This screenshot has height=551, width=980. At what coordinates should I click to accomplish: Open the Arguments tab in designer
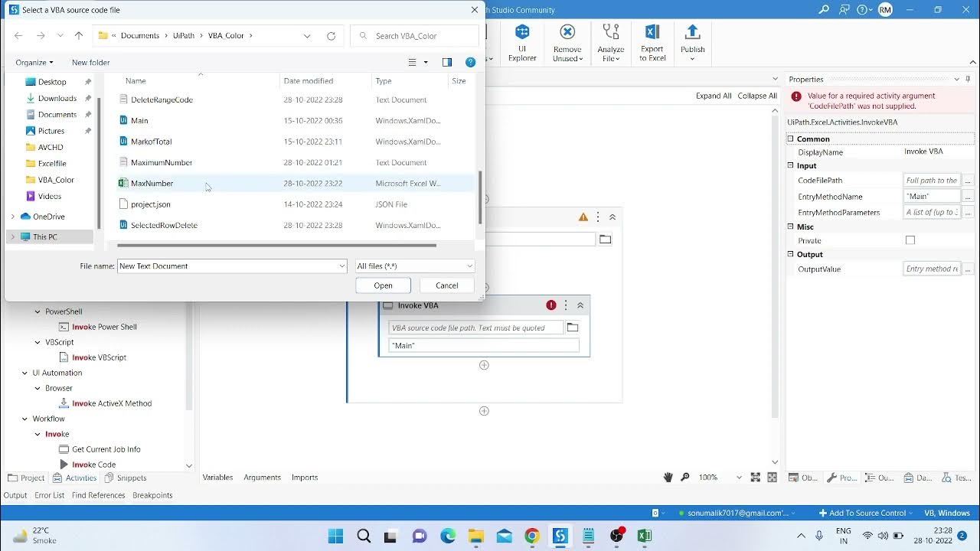coord(262,477)
